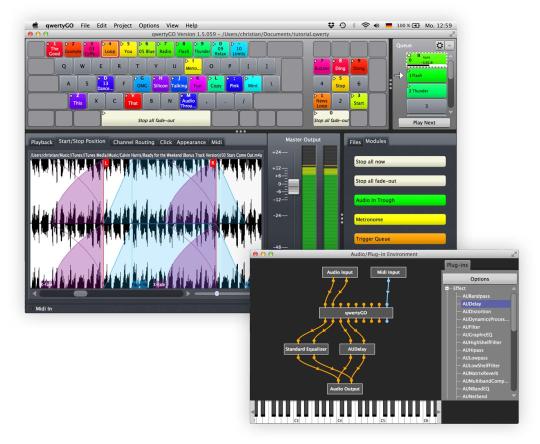
Task: Click the Standard Equalizer node
Action: point(306,349)
